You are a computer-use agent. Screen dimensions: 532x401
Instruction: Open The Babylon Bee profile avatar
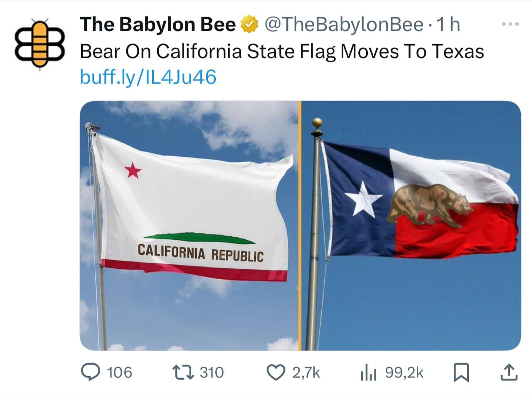[40, 43]
